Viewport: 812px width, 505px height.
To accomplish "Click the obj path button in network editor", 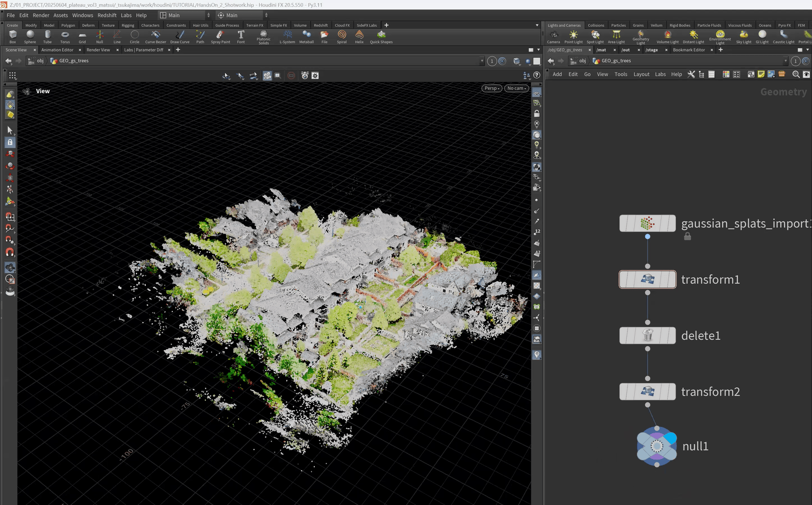I will 582,61.
